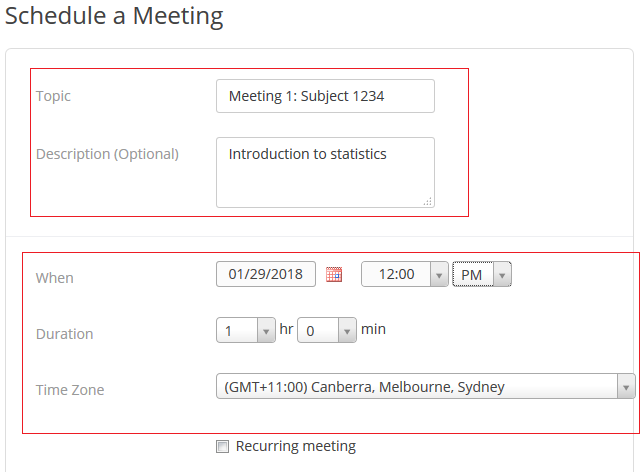644x472 pixels.
Task: Open the duration minutes dropdown
Action: coord(326,330)
